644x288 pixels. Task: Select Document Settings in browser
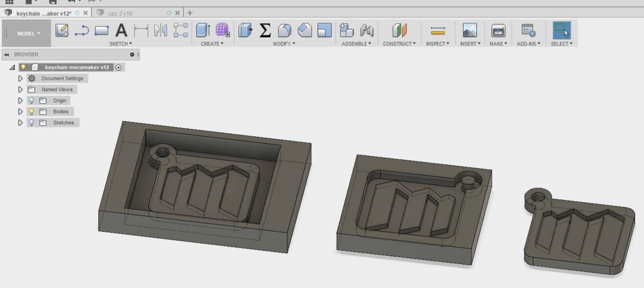pyautogui.click(x=62, y=78)
